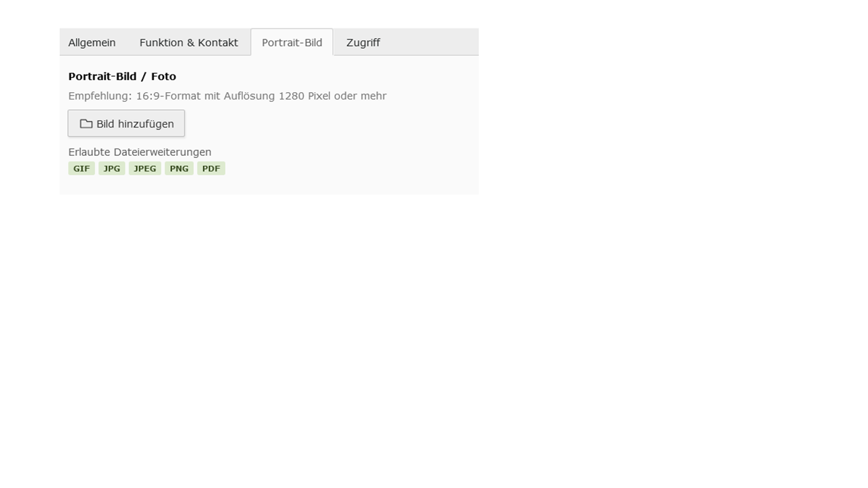Switch to the Allgemein tab
This screenshot has width=868, height=488.
(92, 43)
